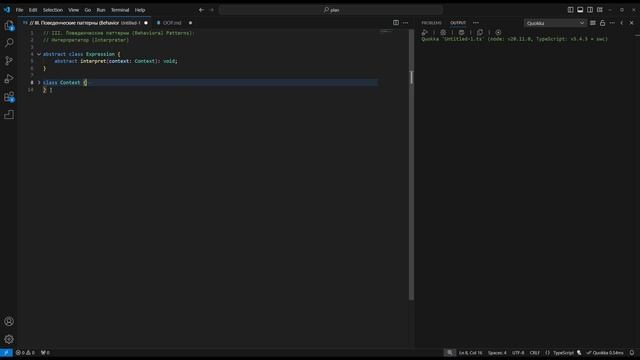Open the Quokka sidebar icon below Extensions
Image resolution: width=640 pixels, height=360 pixels.
(x=9, y=115)
